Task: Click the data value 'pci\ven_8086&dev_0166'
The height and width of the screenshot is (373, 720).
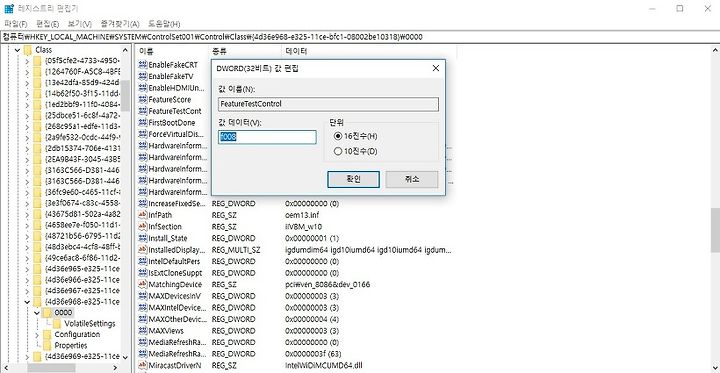Action: 327,284
